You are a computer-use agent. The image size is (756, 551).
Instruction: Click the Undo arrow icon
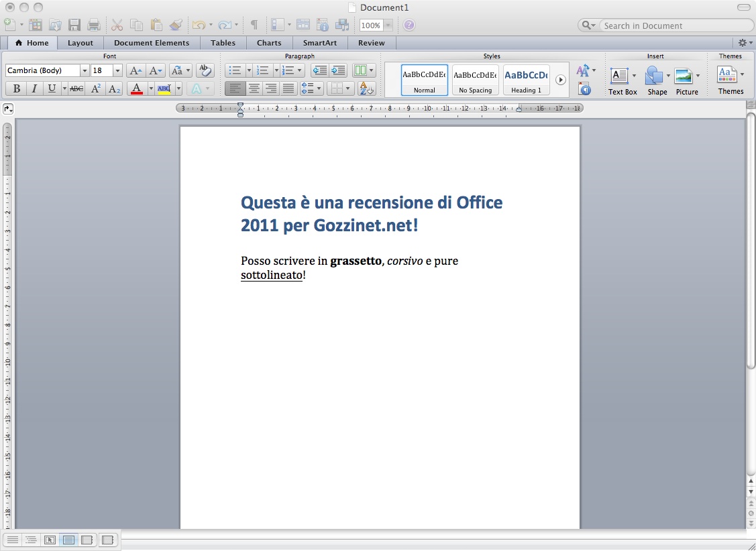point(199,25)
